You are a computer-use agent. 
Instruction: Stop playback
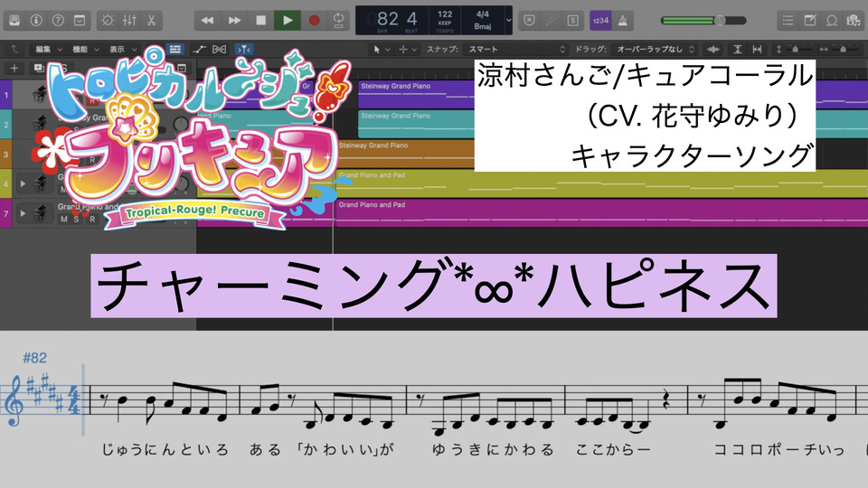click(260, 21)
